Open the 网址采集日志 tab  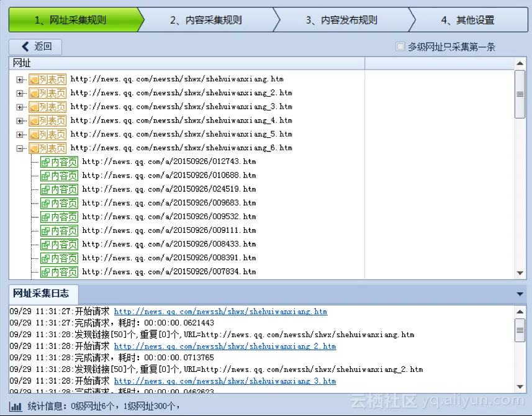point(43,294)
